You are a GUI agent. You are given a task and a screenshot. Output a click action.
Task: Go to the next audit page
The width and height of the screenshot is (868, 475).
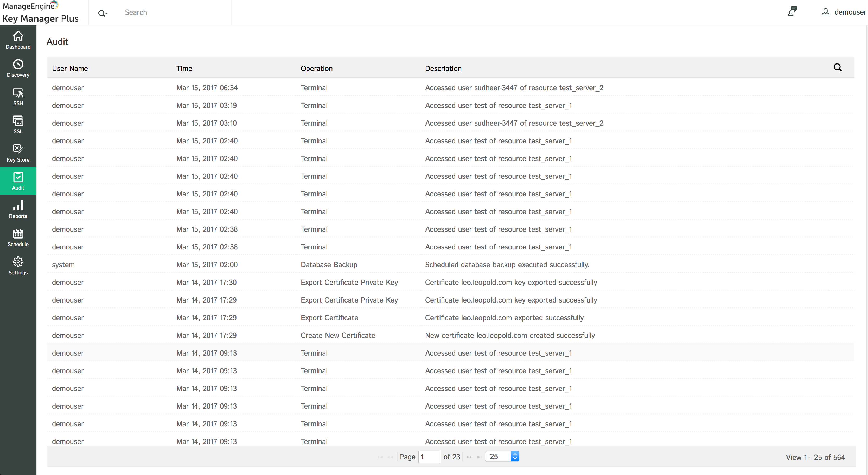(469, 457)
